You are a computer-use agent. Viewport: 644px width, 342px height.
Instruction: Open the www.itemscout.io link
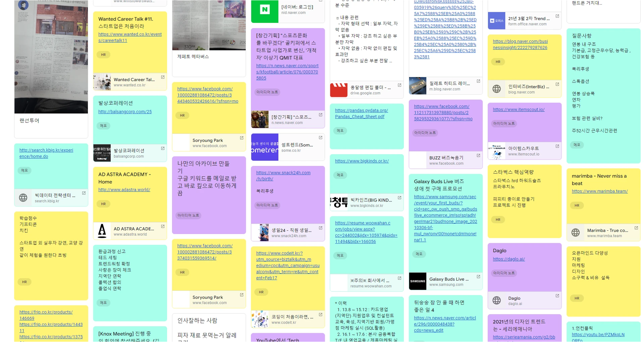point(519,109)
